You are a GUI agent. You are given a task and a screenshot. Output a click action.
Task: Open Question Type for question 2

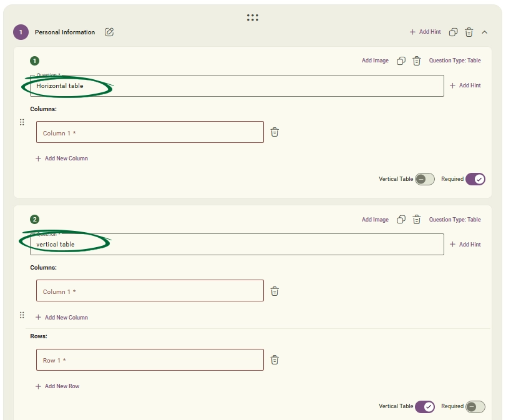coord(455,220)
